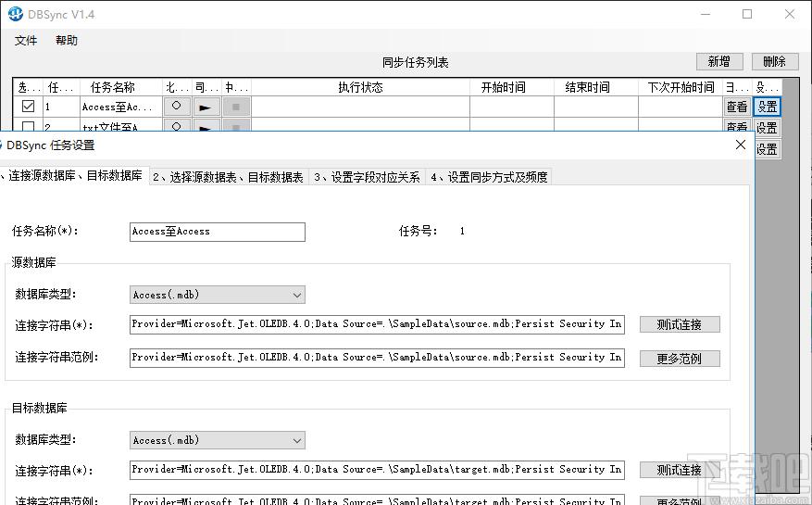
Task: Switch to the 设置字段对应关系 tab
Action: [367, 177]
